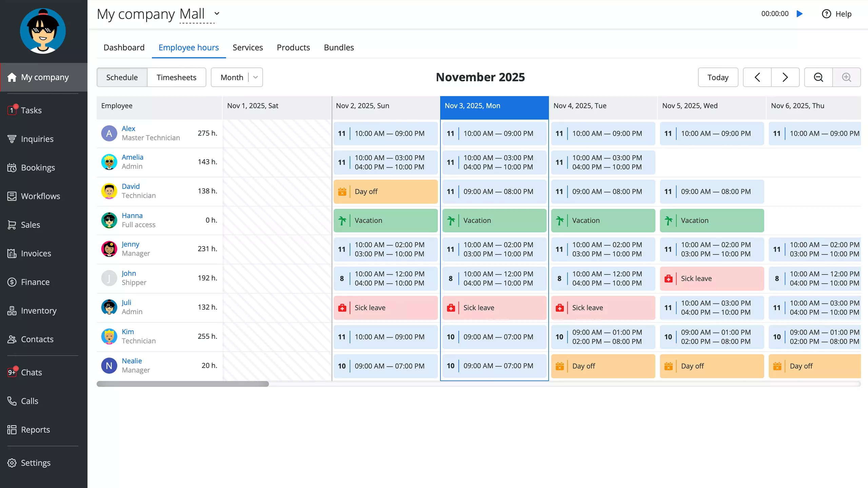Go to previous month arrow
The image size is (868, 488).
(757, 77)
